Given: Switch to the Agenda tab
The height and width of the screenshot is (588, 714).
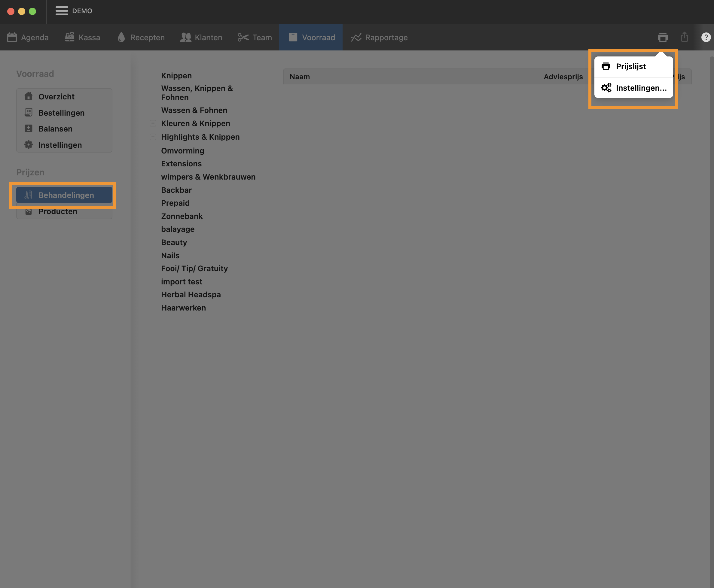Looking at the screenshot, I should (28, 37).
